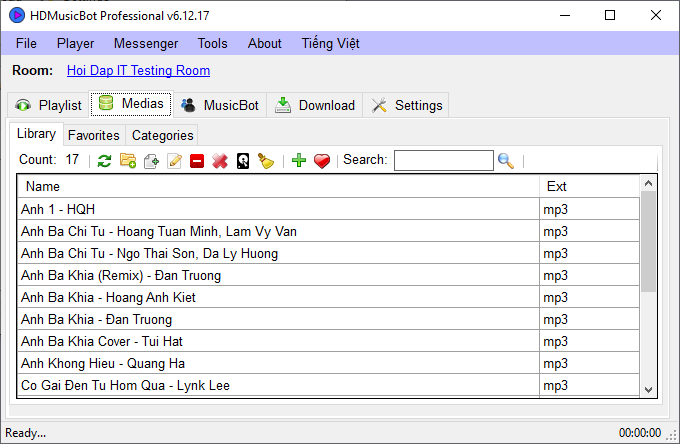Select Anh Ba Khia Cover - Tui Hat
The image size is (680, 444).
coord(278,342)
